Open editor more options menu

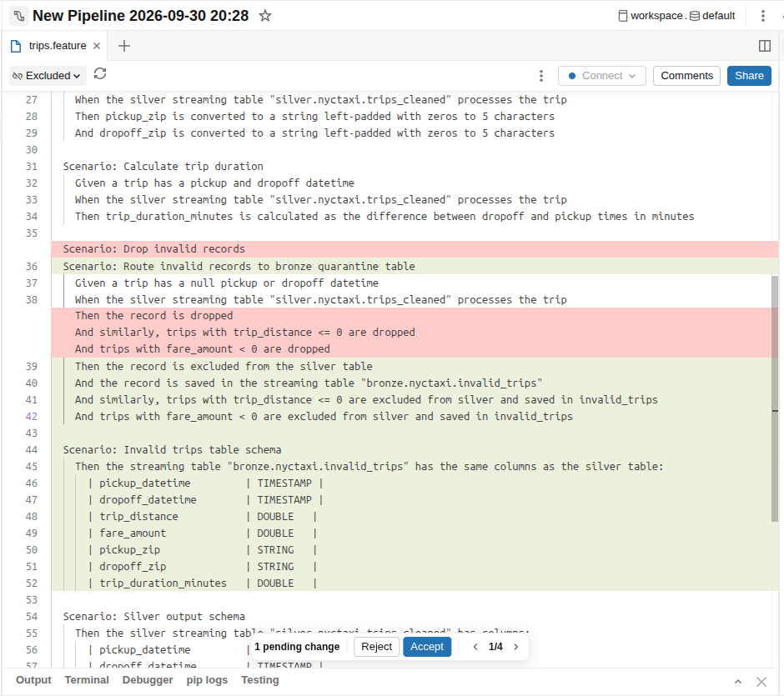pyautogui.click(x=541, y=76)
